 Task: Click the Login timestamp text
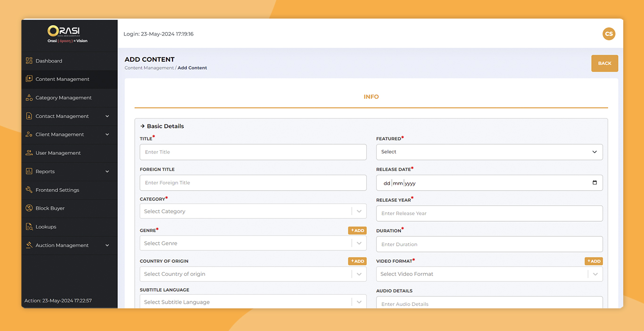tap(158, 34)
